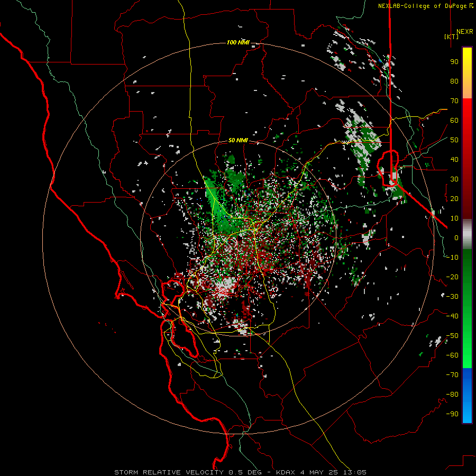
Task: Click the -60 scale value
Action: 452,355
